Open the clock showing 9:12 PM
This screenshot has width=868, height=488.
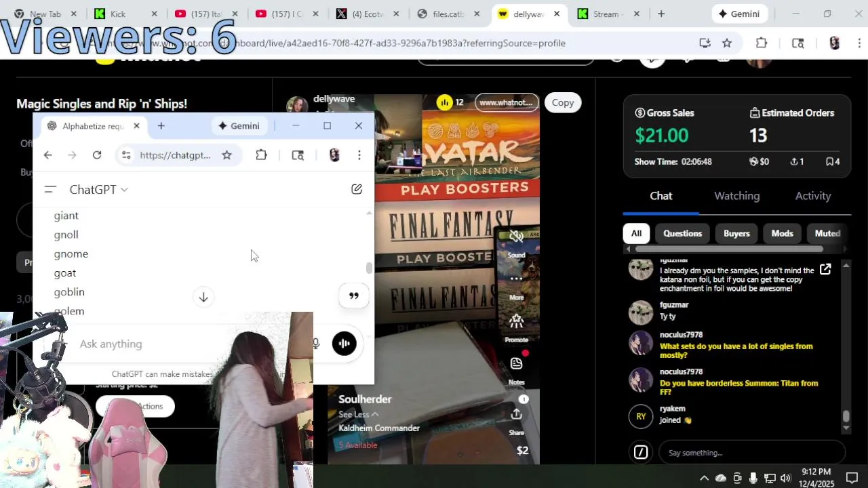click(816, 477)
